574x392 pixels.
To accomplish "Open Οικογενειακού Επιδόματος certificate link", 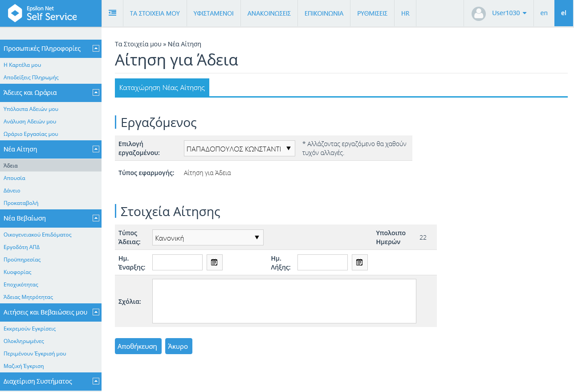I will (37, 235).
